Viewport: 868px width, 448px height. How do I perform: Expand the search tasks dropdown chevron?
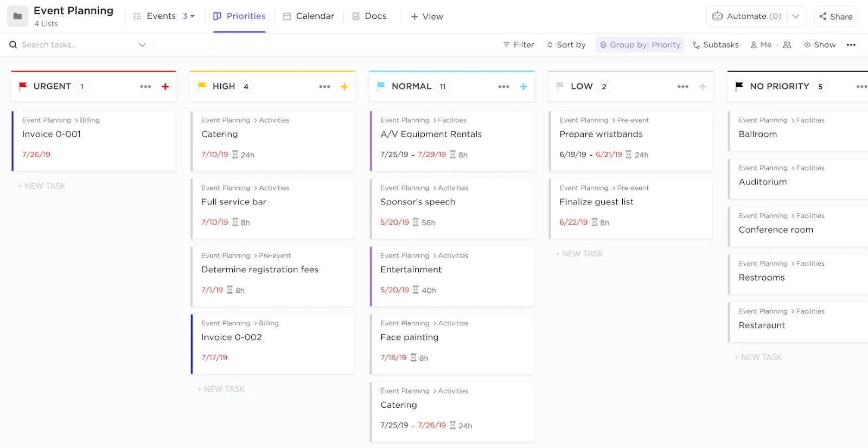click(x=142, y=45)
